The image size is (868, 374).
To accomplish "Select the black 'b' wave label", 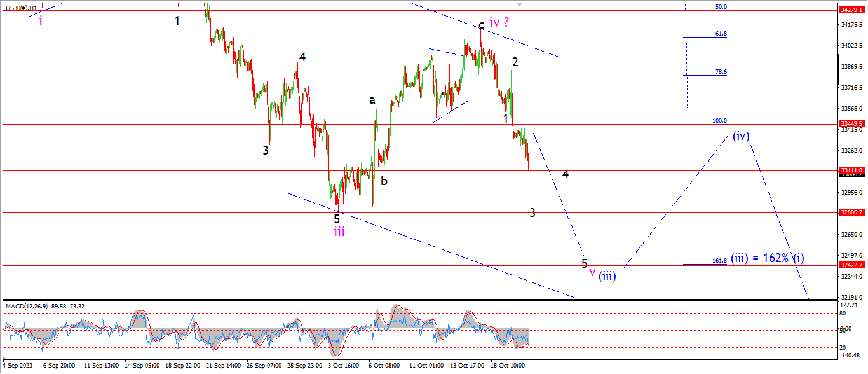I will [x=384, y=181].
